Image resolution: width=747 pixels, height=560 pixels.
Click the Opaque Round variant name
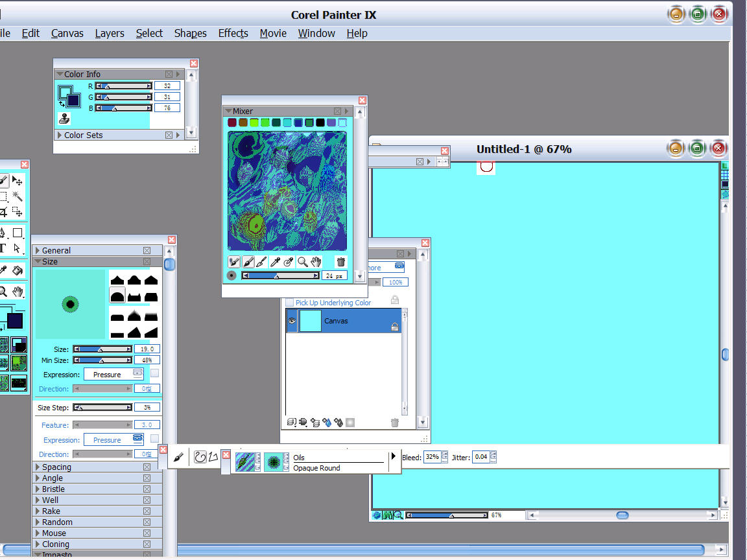[317, 468]
